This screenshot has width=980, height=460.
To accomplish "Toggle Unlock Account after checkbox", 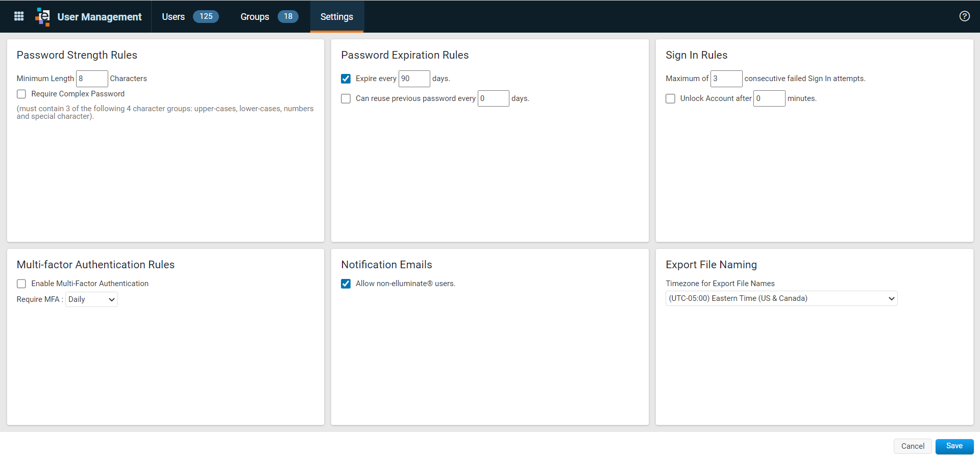I will (x=671, y=98).
